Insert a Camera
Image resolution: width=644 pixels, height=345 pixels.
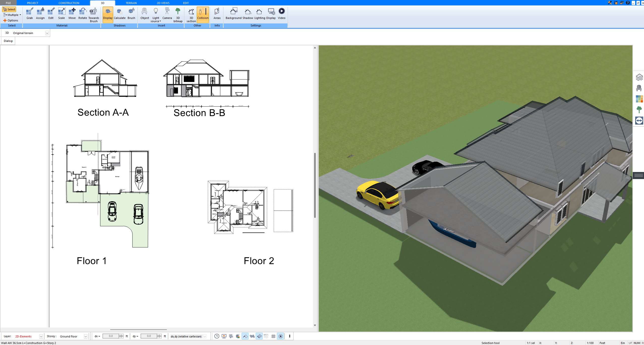coord(167,14)
